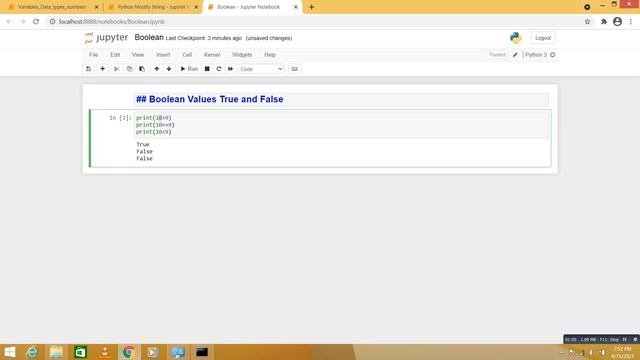The image size is (640, 360).
Task: Move selected cell up
Action: point(157,69)
